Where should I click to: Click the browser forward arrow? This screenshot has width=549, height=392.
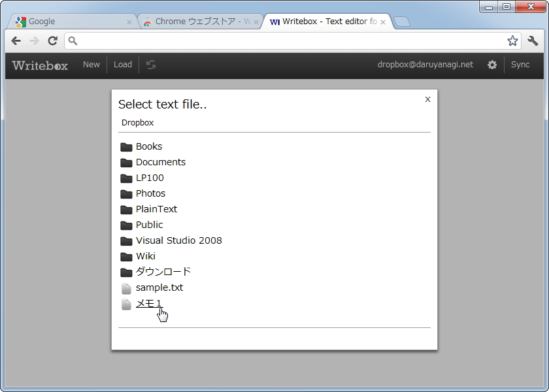click(34, 41)
